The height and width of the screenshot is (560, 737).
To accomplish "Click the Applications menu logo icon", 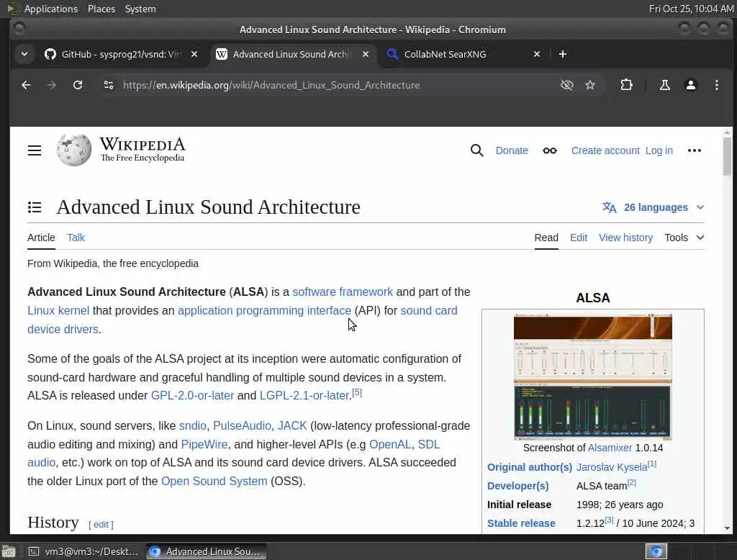I will 13,9.
